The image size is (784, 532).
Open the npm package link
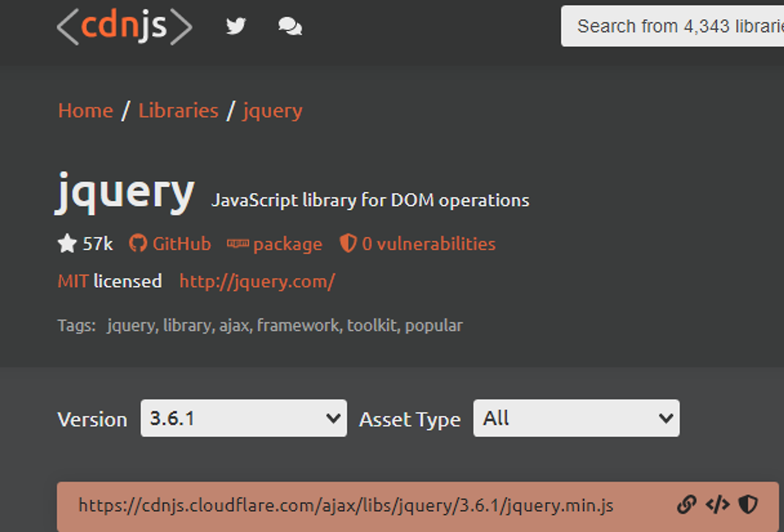(x=288, y=245)
